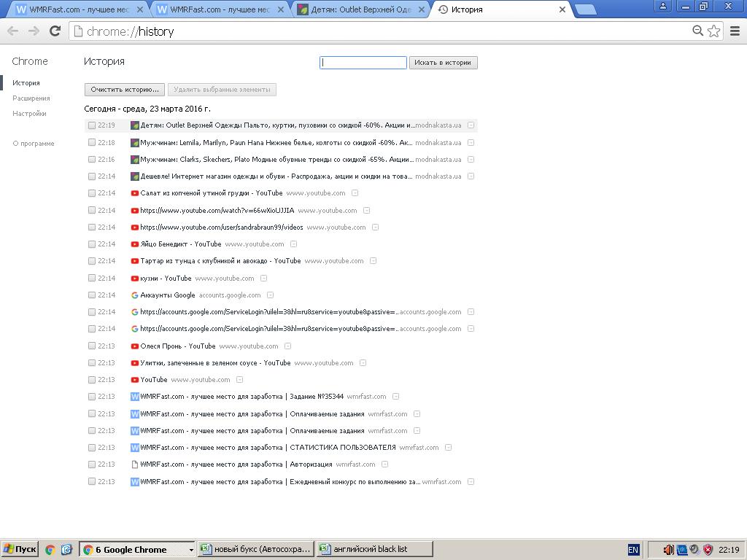Click Chrome icon in quick launch

pos(50,550)
